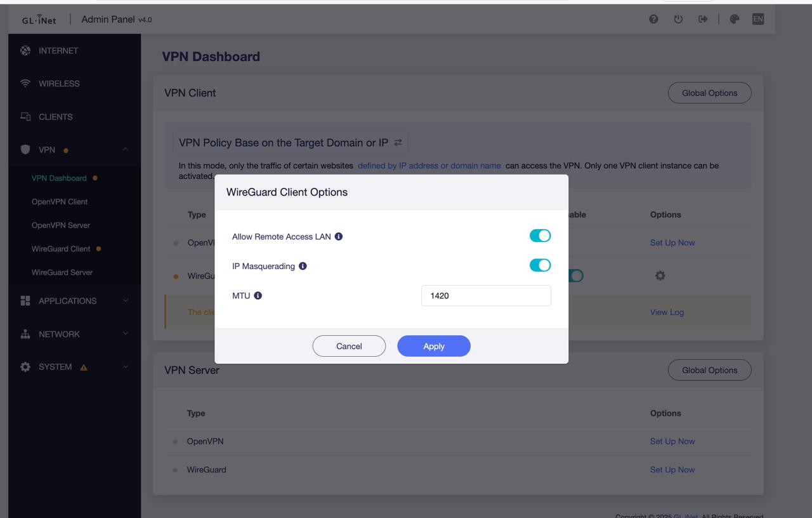This screenshot has width=812, height=518.
Task: Click the MTU input field
Action: point(486,296)
